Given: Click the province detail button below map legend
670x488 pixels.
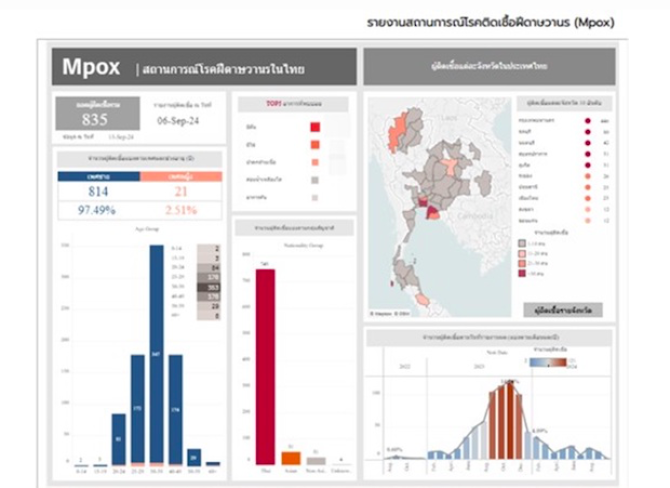Looking at the screenshot, I should (x=562, y=310).
